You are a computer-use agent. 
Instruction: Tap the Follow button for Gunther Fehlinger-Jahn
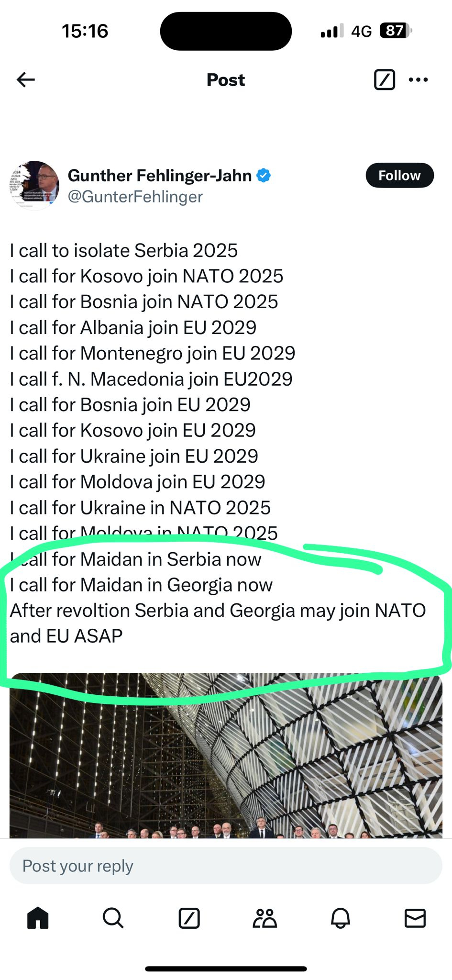click(399, 175)
